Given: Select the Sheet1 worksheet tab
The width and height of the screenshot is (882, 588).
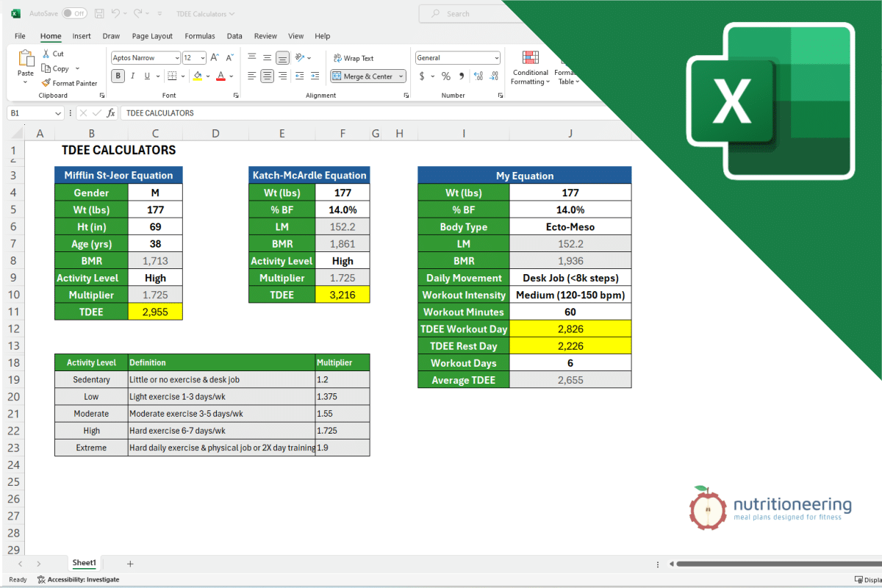Looking at the screenshot, I should [85, 563].
